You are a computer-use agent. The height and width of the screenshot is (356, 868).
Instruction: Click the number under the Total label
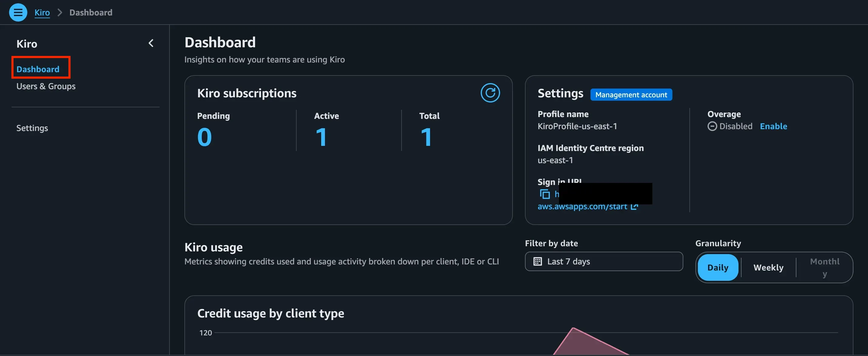[x=426, y=137]
